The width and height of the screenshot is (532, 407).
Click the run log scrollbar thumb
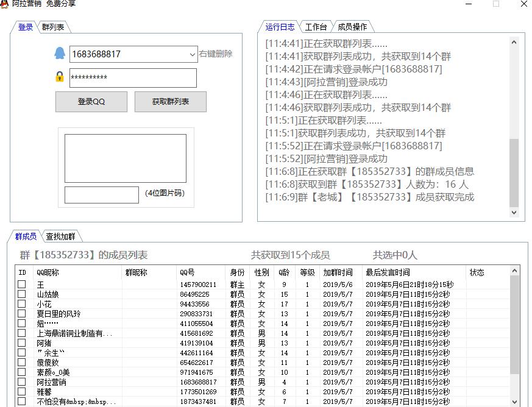click(x=514, y=172)
